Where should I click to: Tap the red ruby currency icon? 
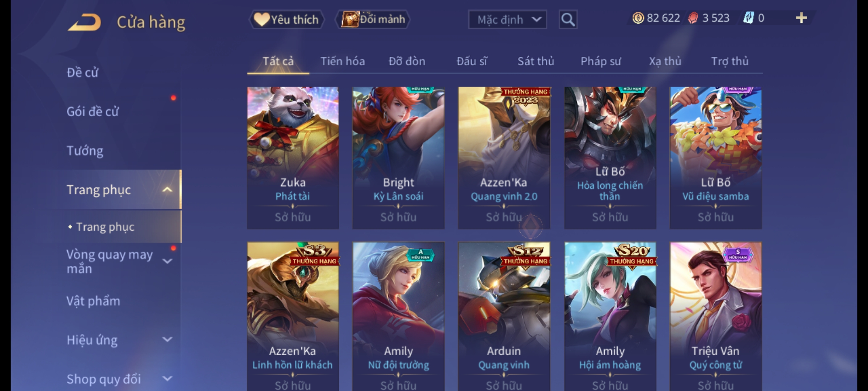(x=693, y=18)
